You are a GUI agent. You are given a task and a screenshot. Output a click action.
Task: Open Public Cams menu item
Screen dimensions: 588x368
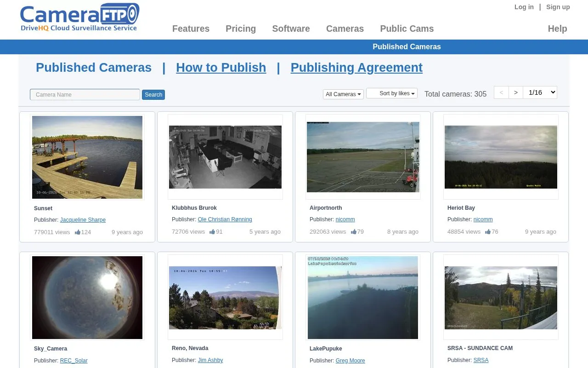pos(407,29)
